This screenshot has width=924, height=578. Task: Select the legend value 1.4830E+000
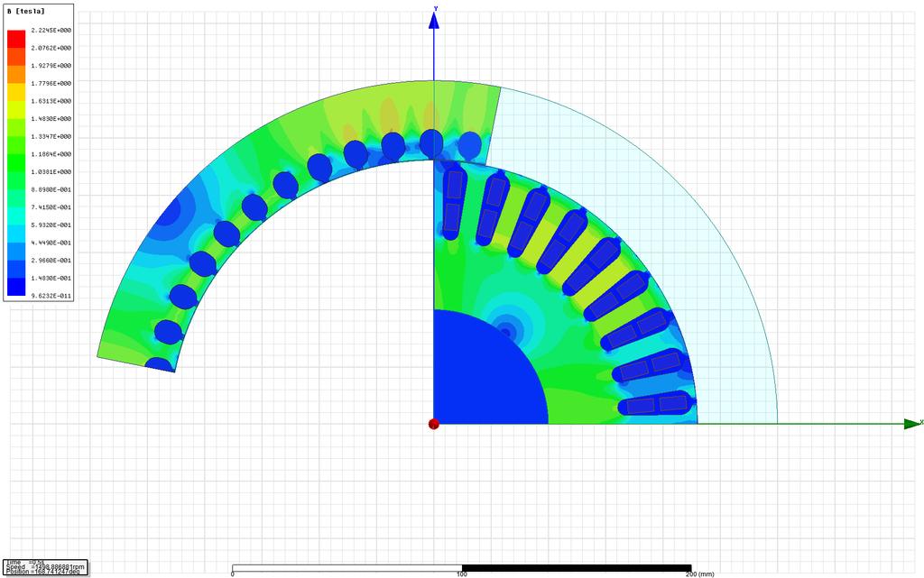click(x=51, y=118)
